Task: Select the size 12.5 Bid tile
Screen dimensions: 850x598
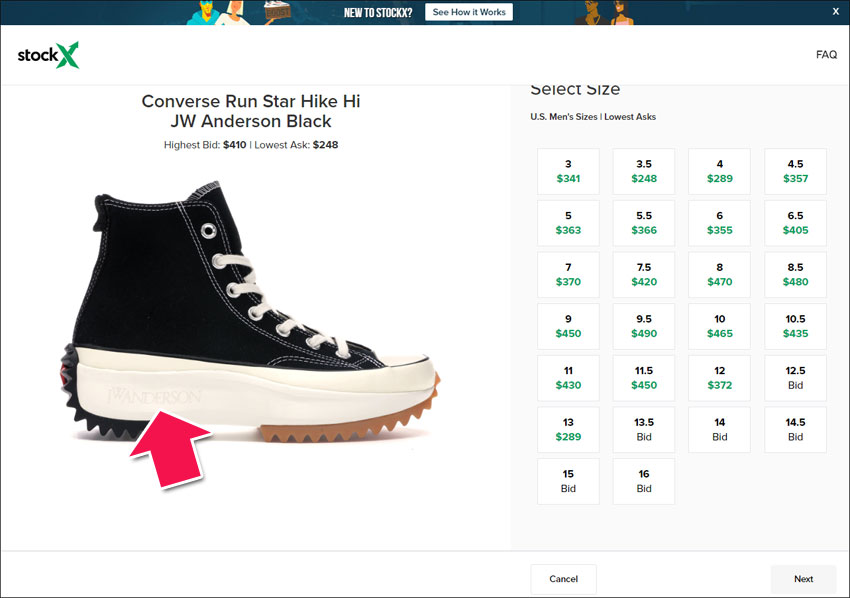Action: pyautogui.click(x=795, y=378)
